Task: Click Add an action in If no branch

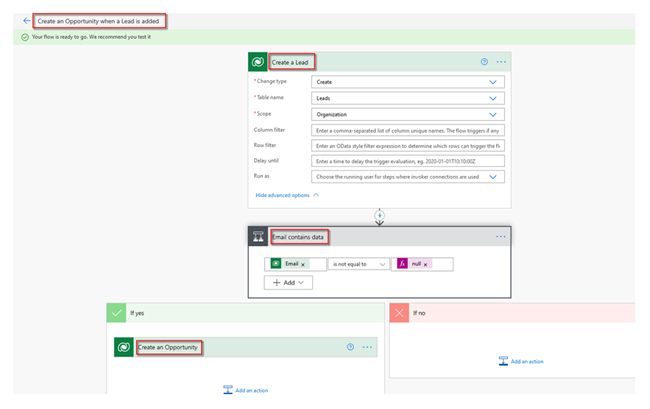Action: [x=520, y=361]
